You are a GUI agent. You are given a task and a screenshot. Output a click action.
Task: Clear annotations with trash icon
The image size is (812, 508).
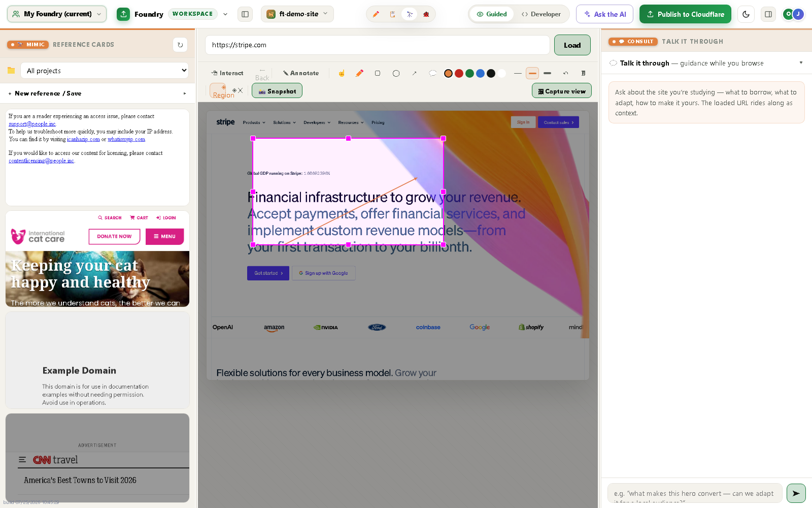tap(583, 73)
